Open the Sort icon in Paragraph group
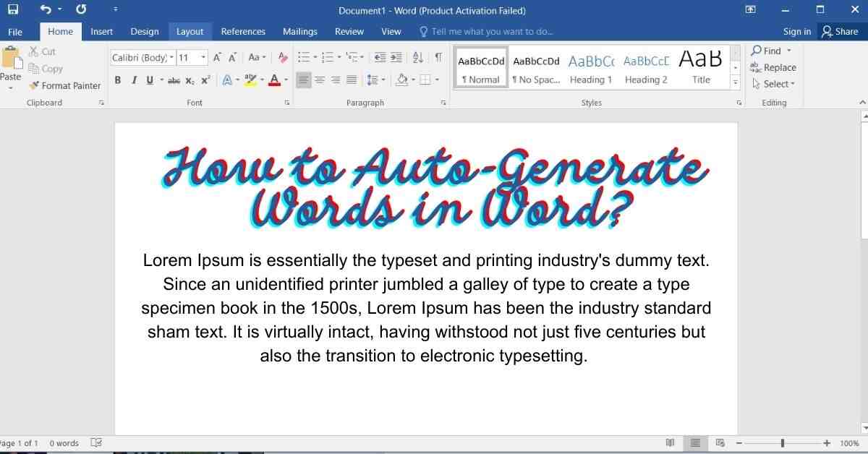868x454 pixels. click(x=418, y=56)
